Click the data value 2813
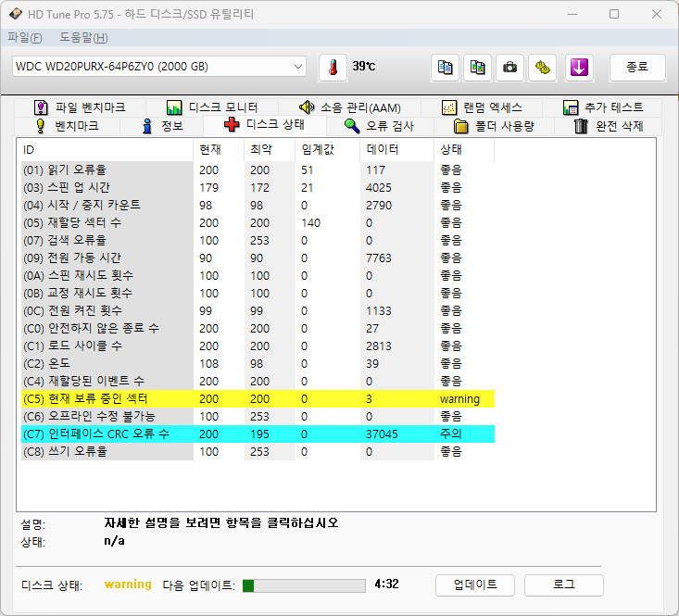The width and height of the screenshot is (679, 616). 379,346
